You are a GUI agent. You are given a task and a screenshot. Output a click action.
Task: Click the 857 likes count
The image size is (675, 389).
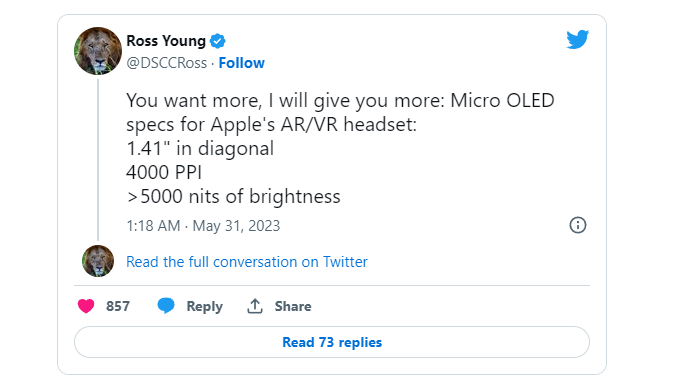click(118, 306)
